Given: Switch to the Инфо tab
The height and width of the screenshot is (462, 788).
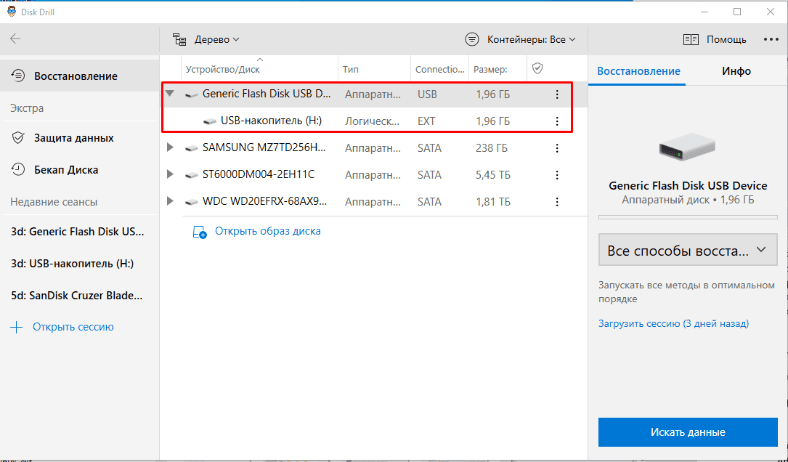Looking at the screenshot, I should point(736,71).
